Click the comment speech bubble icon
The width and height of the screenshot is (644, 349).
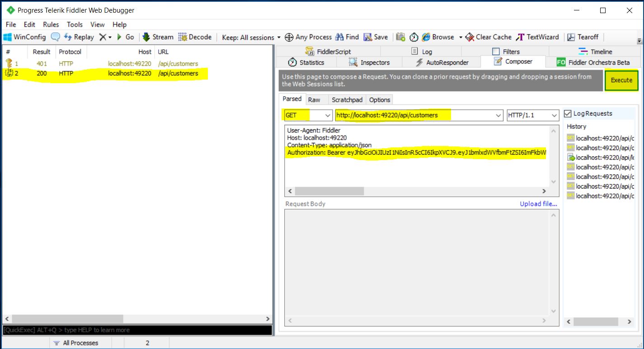[55, 37]
